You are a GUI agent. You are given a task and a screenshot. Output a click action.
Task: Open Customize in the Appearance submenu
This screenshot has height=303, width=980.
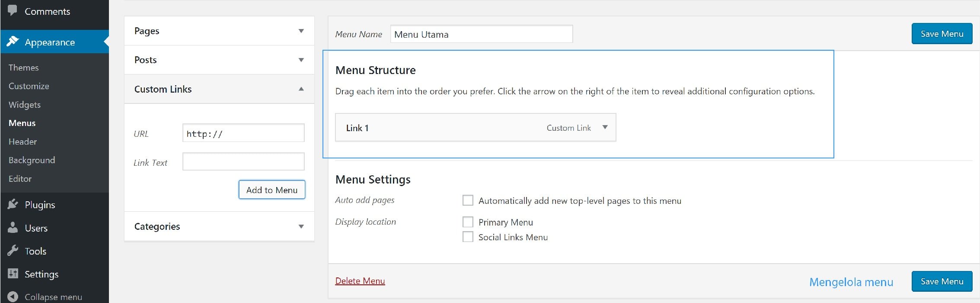(29, 86)
